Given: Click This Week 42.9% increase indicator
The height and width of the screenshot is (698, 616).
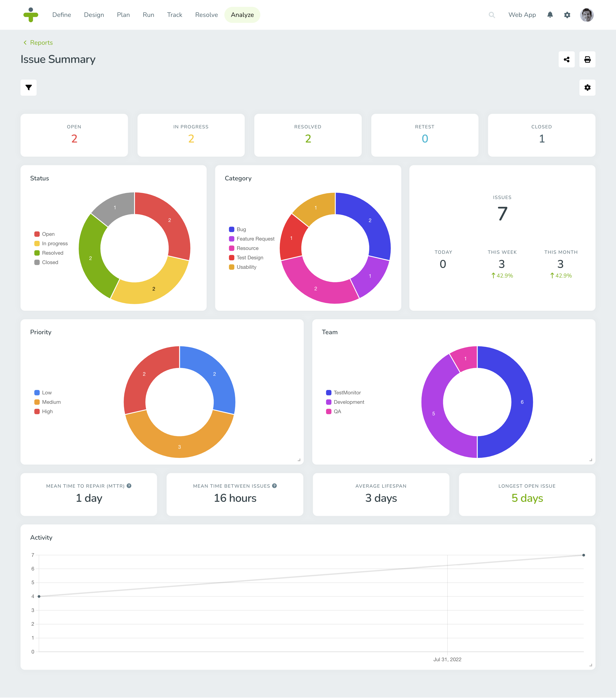Looking at the screenshot, I should (x=502, y=276).
